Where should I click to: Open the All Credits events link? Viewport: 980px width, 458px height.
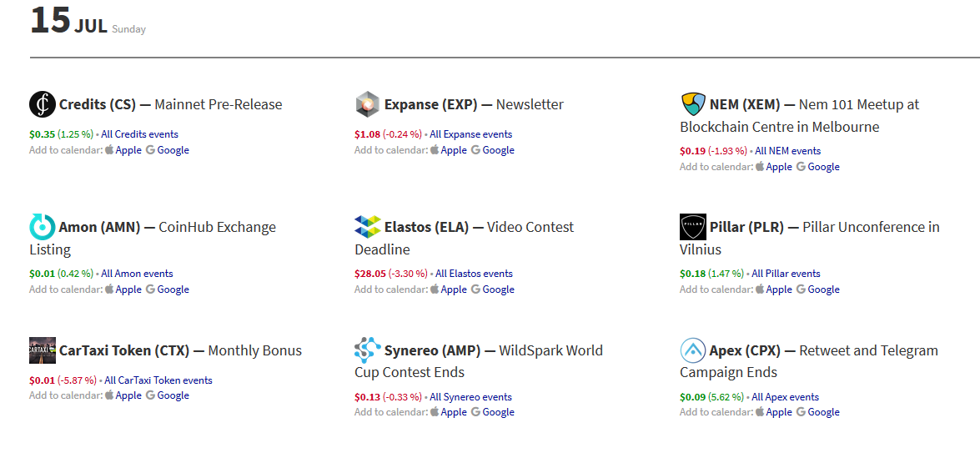tap(139, 134)
